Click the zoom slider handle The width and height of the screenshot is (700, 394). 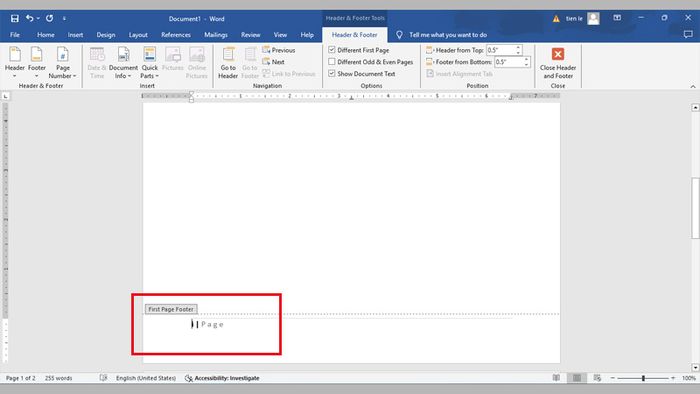point(643,378)
